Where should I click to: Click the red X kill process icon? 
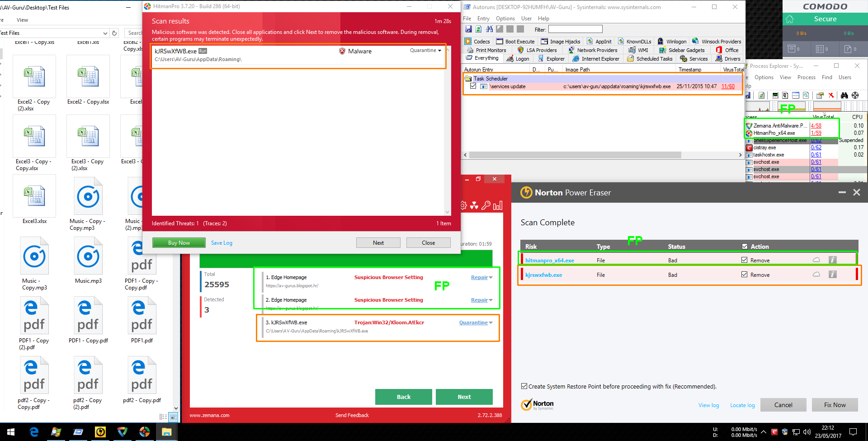(x=831, y=95)
